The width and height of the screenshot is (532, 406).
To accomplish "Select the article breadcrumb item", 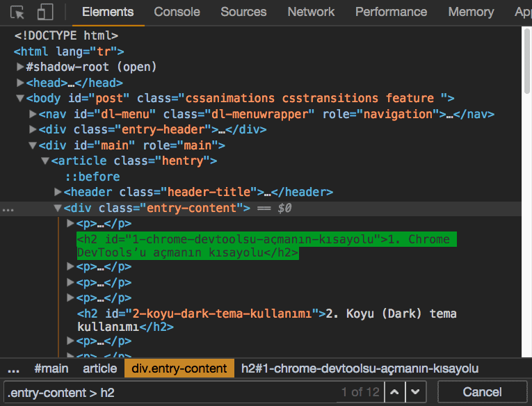I will (99, 368).
